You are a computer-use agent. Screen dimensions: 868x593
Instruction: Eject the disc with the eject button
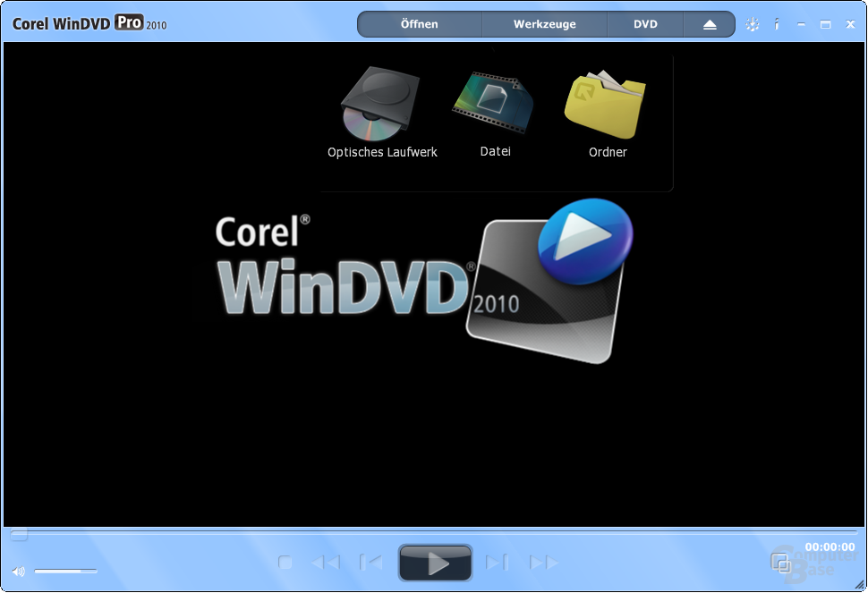pyautogui.click(x=710, y=25)
